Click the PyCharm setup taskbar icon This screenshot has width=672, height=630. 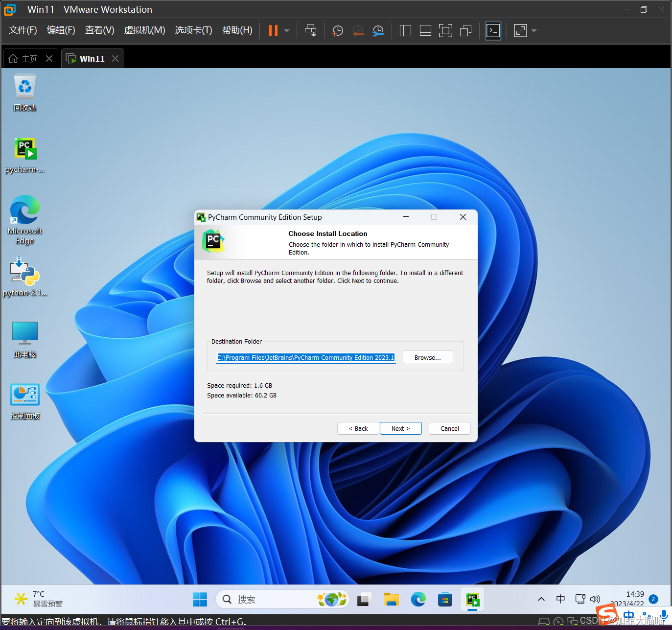pos(472,599)
